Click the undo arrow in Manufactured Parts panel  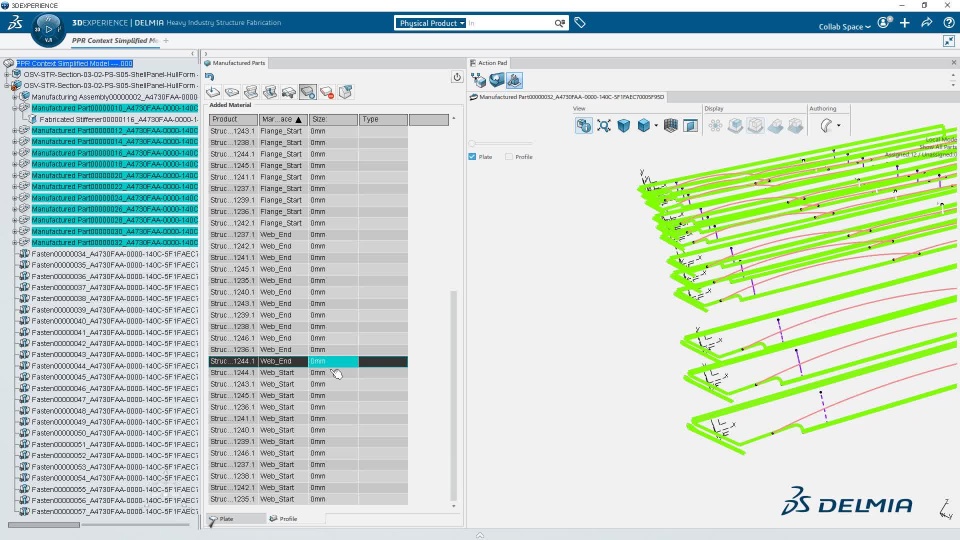tap(209, 77)
